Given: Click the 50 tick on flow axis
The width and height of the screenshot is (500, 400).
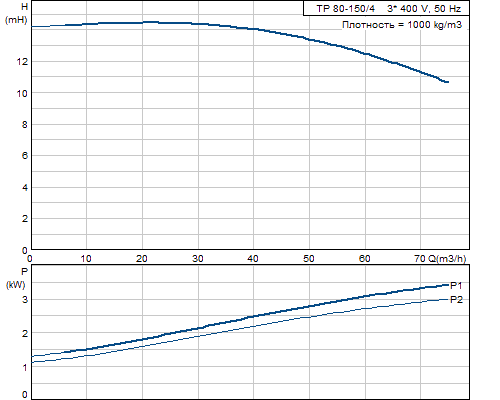Looking at the screenshot, I should [x=309, y=259].
